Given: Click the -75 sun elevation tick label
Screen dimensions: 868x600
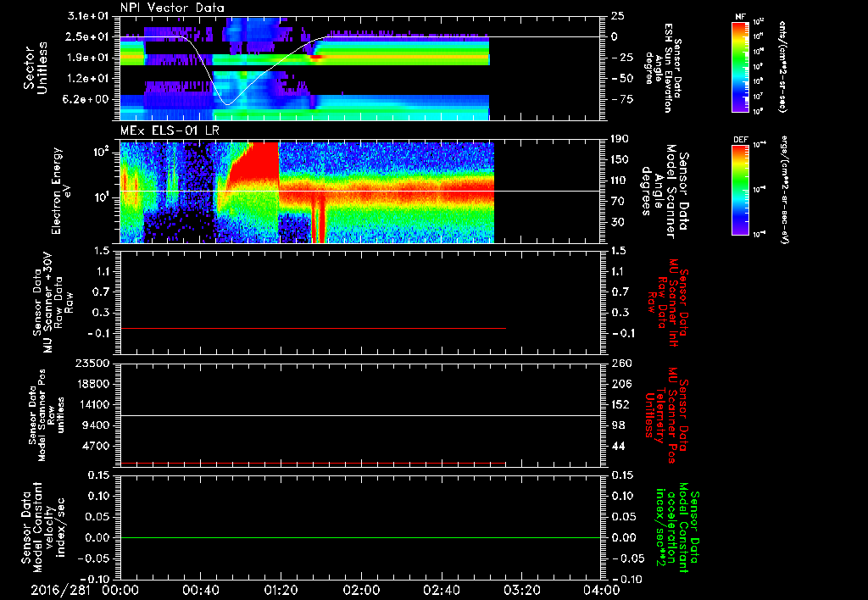Looking at the screenshot, I should (622, 100).
